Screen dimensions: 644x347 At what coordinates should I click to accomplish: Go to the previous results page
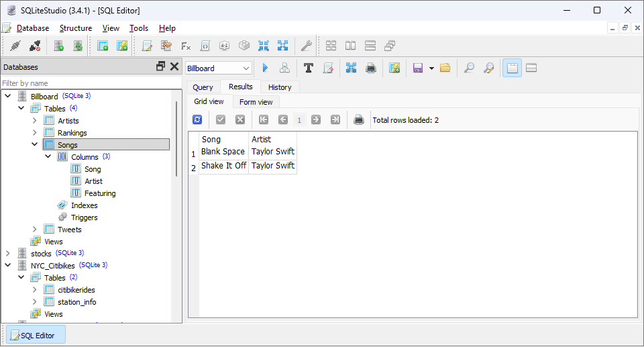(x=283, y=119)
